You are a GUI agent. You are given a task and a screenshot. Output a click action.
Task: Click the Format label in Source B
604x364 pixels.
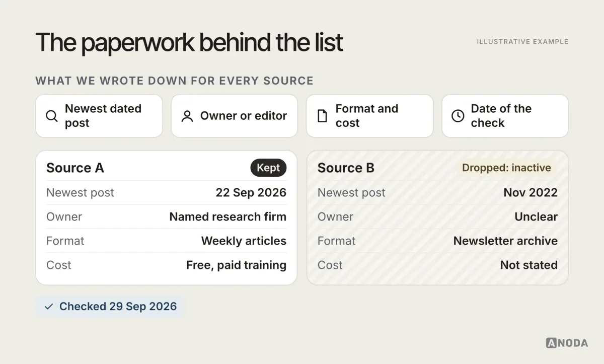[337, 241]
